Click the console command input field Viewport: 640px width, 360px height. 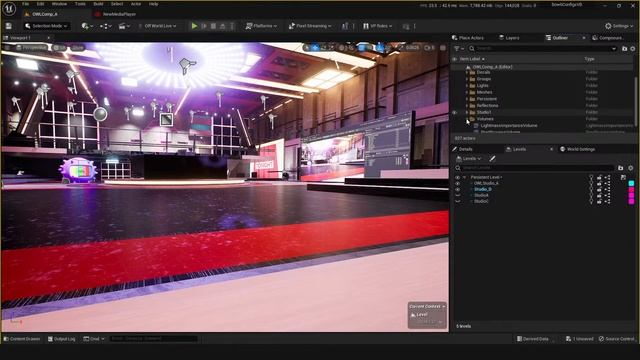click(153, 339)
